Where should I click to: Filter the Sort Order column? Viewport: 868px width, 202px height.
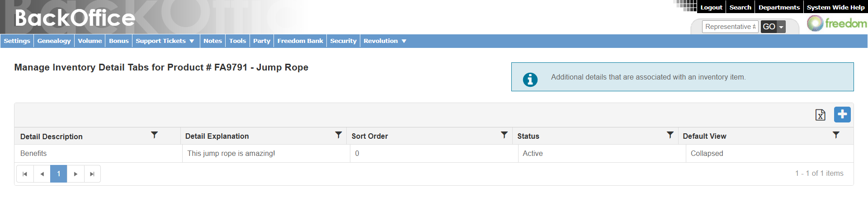tap(504, 135)
